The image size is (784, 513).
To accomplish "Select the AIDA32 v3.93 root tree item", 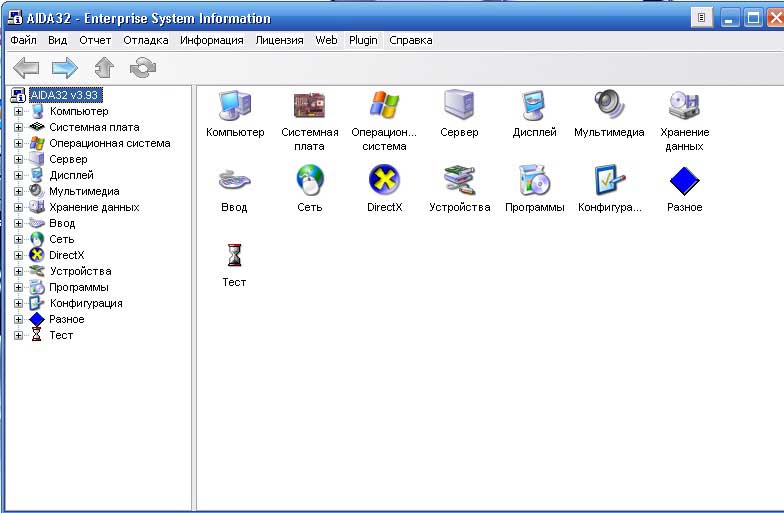I will point(65,95).
